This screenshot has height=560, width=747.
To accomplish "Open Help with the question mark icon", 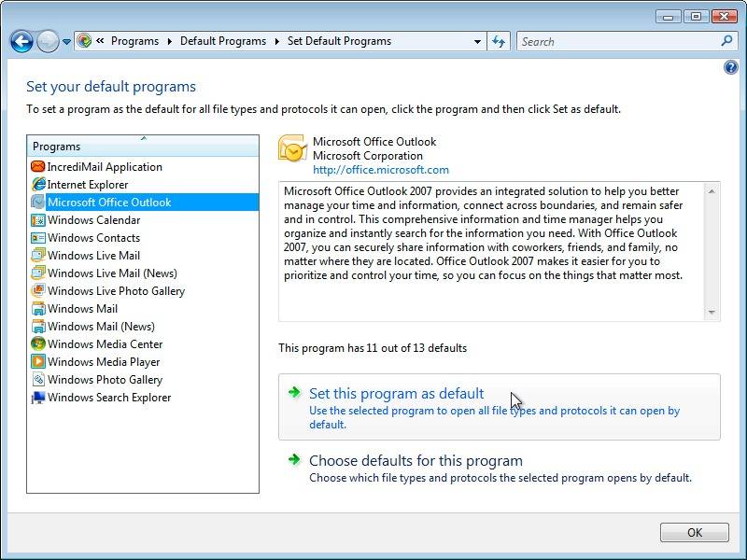I will (731, 67).
